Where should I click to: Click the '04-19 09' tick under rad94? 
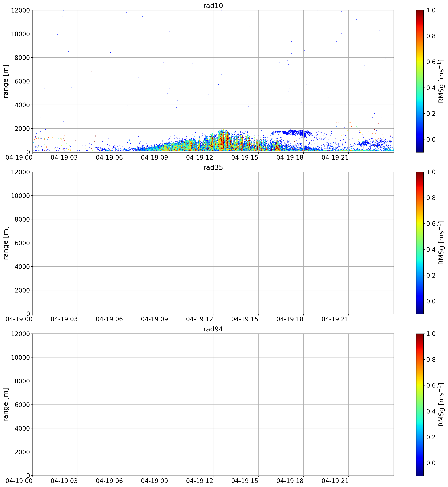coord(154,481)
